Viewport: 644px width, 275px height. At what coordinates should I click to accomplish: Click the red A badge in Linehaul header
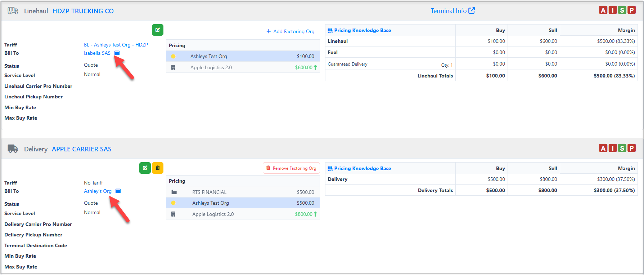(603, 10)
